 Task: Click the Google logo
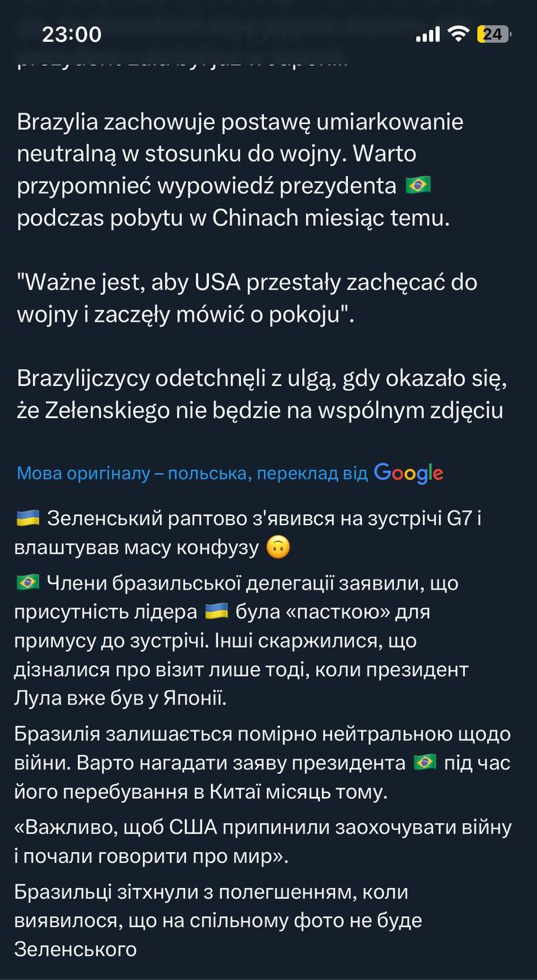point(408,473)
